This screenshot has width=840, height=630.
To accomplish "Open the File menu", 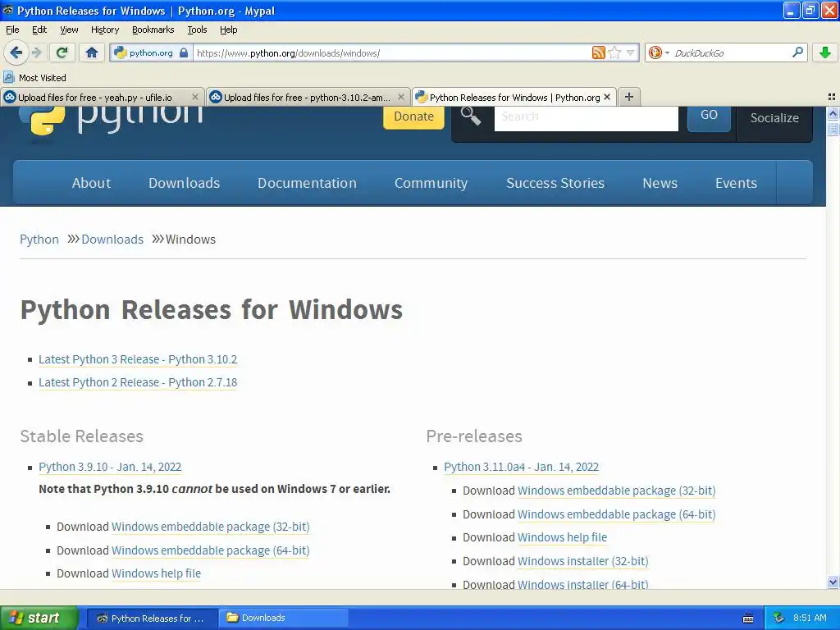I will point(12,30).
